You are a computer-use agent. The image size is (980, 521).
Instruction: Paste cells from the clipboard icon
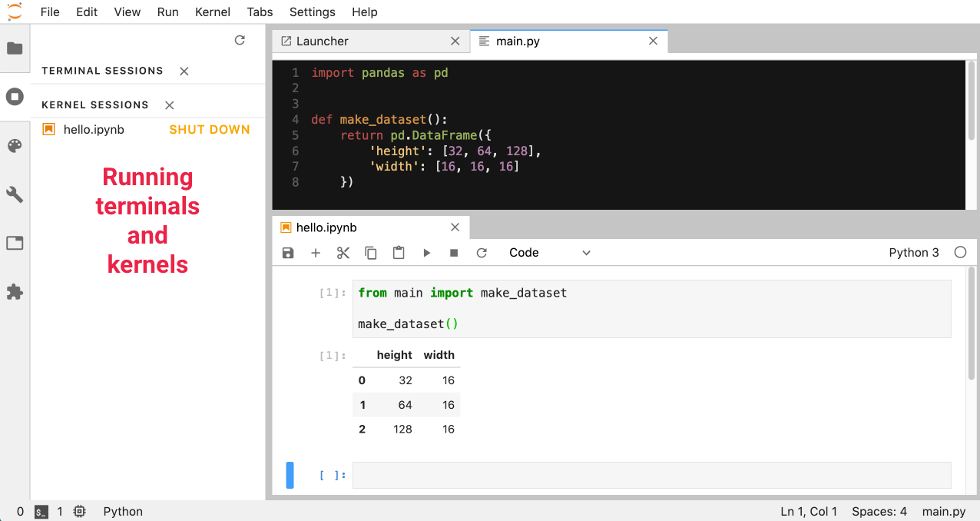pyautogui.click(x=399, y=253)
